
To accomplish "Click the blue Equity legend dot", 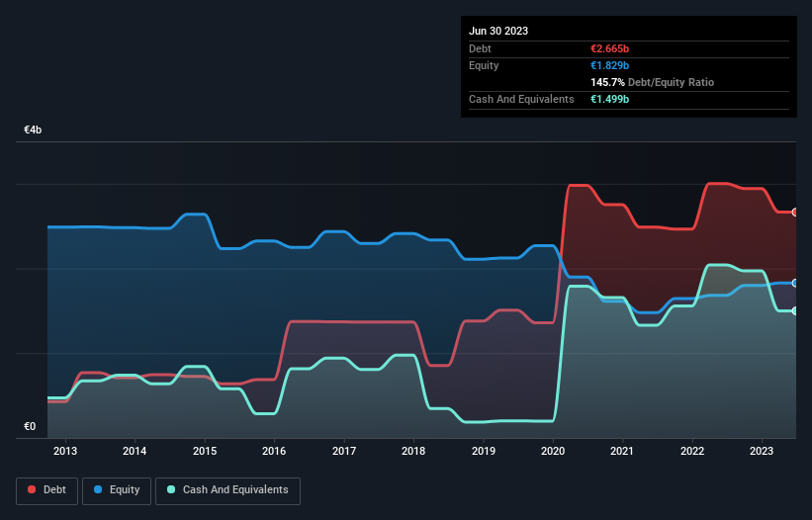I will tap(98, 489).
